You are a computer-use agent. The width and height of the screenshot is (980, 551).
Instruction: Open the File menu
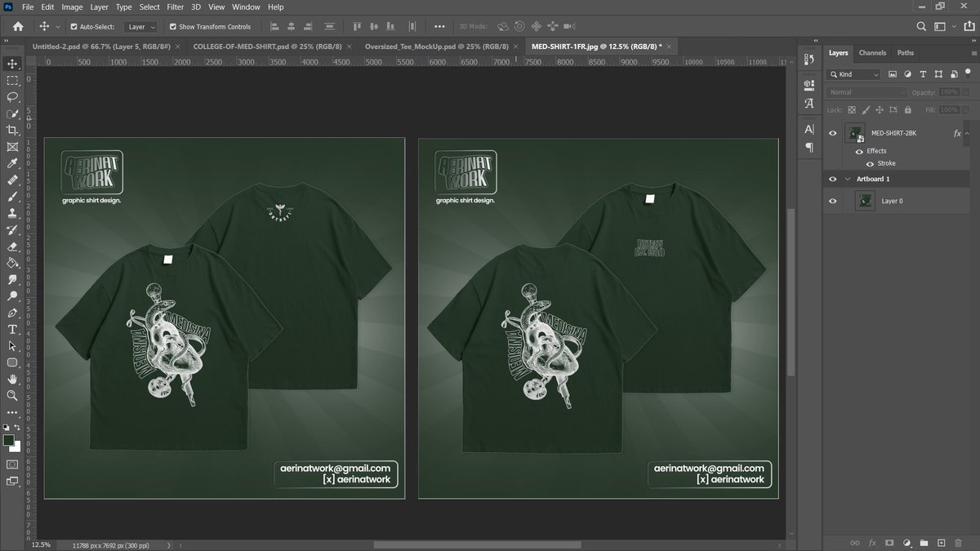click(28, 7)
